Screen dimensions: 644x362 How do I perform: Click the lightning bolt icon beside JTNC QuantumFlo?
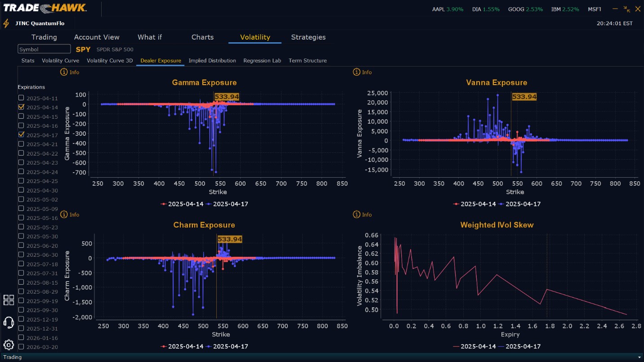6,23
